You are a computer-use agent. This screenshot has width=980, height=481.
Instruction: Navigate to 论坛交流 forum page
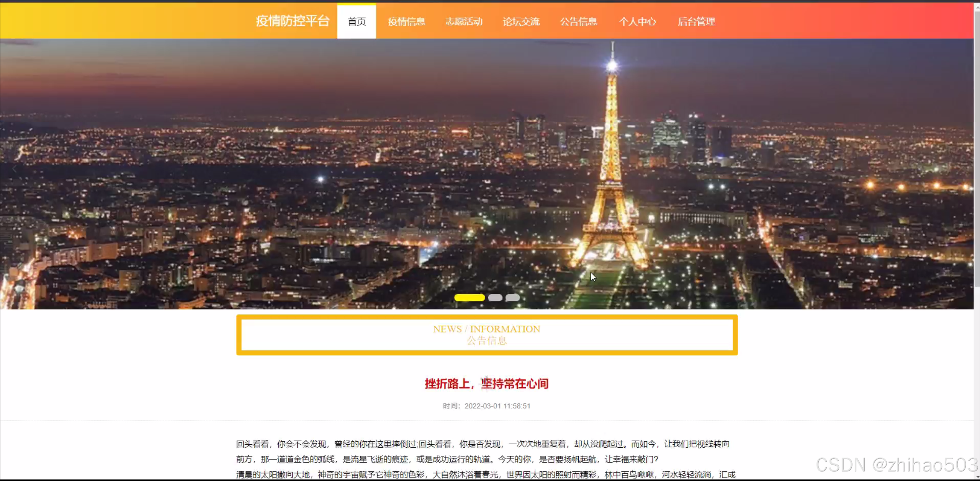click(x=521, y=21)
